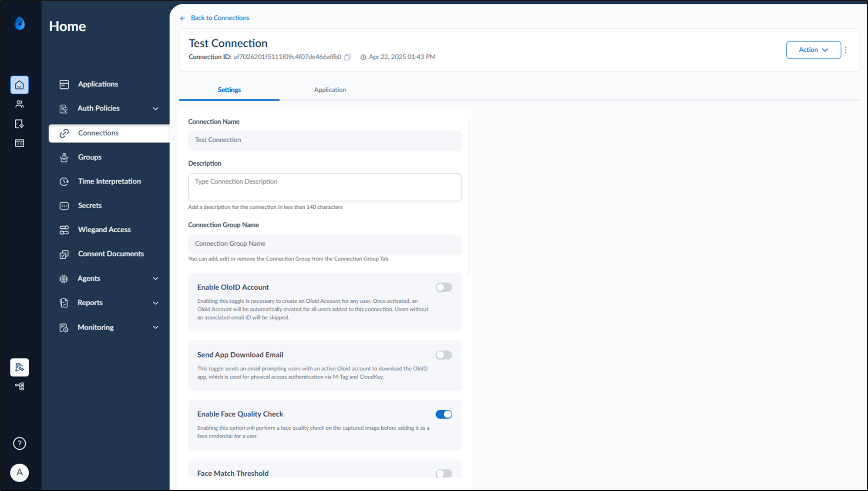Image resolution: width=868 pixels, height=491 pixels.
Task: Go Back to Connections link
Action: pyautogui.click(x=220, y=18)
